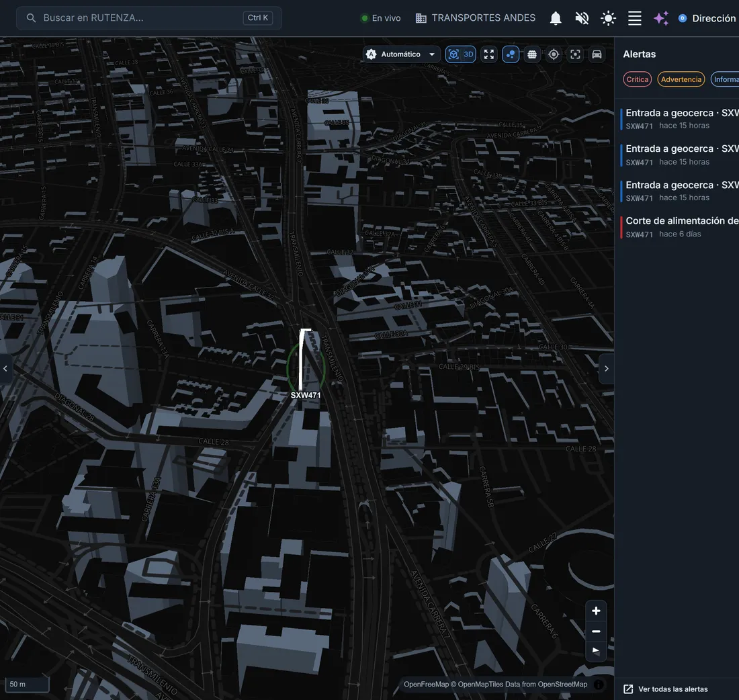
Task: Open the TRANSPORTES ANDES company selector
Action: tap(475, 18)
